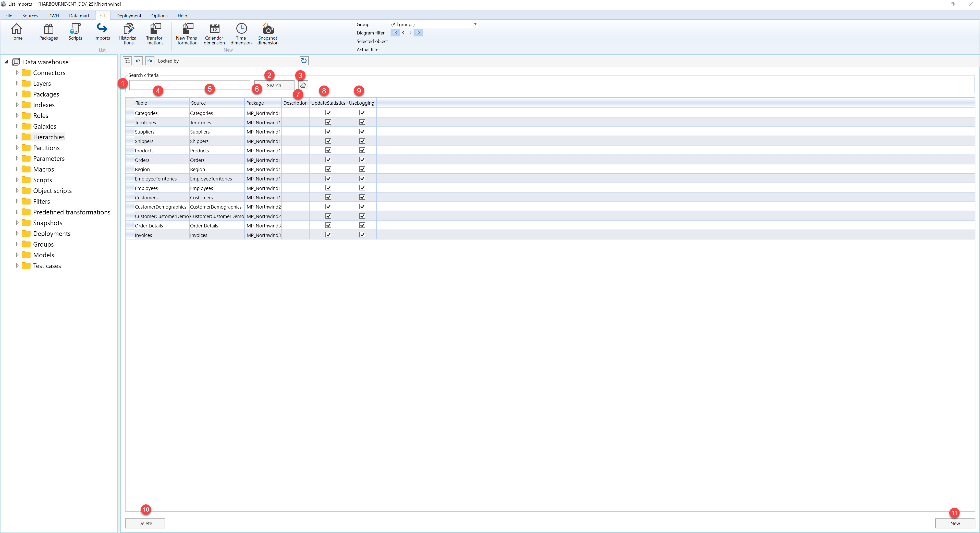Open the Imports list icon
980x533 pixels.
click(x=102, y=32)
